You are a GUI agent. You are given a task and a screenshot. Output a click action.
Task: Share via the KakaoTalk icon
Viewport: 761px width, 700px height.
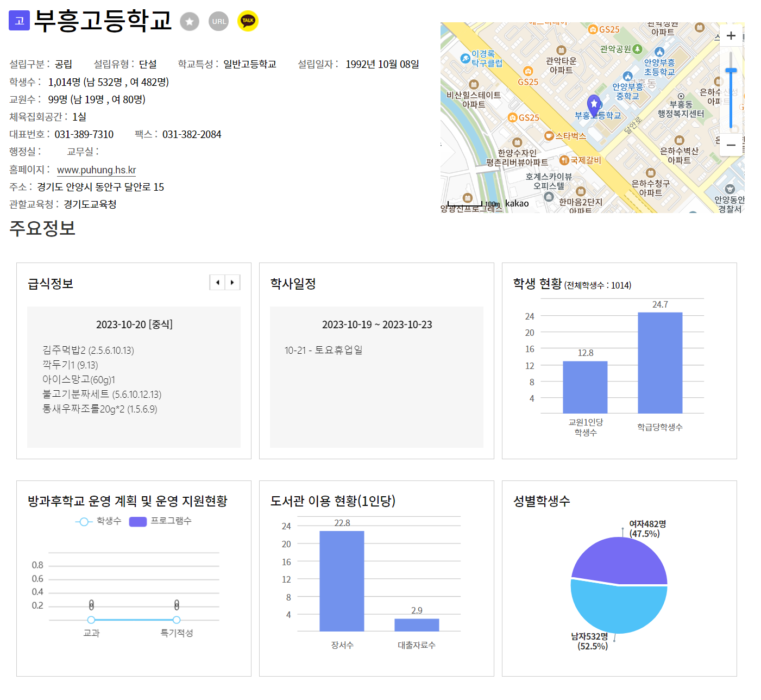click(248, 21)
